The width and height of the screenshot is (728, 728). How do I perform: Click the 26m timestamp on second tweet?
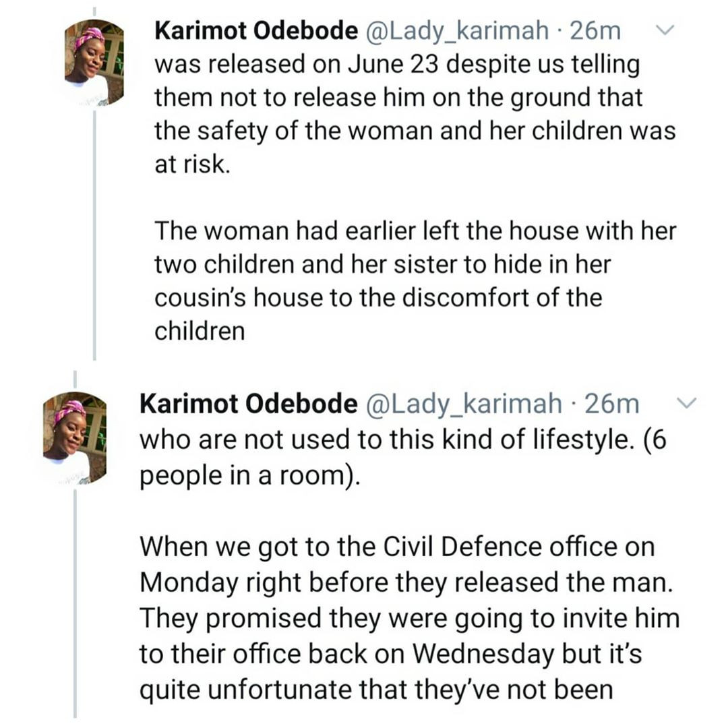[612, 404]
